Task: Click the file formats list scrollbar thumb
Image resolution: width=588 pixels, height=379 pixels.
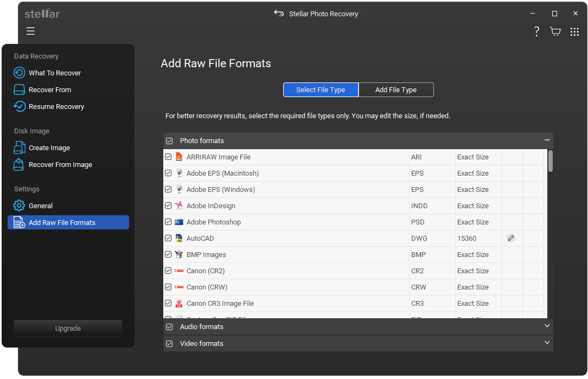Action: click(550, 161)
